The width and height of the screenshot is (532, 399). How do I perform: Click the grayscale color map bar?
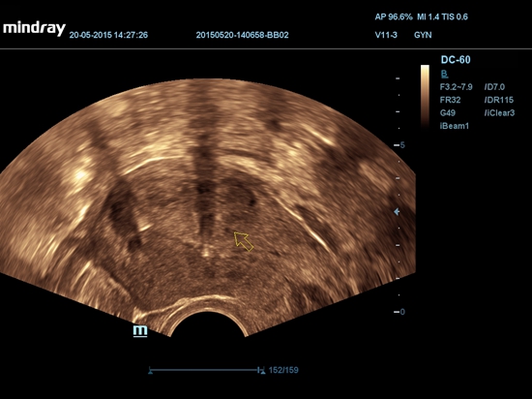coord(425,96)
